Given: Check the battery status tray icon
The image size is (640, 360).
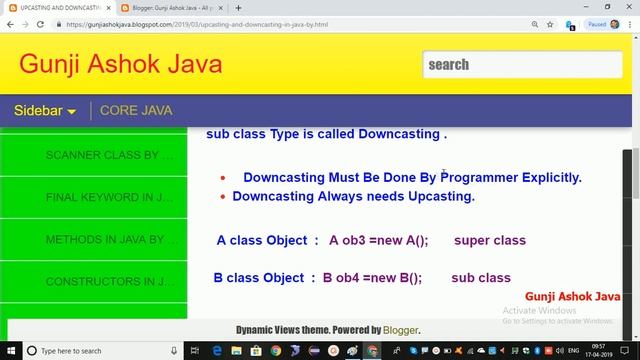Looking at the screenshot, I should point(447,351).
